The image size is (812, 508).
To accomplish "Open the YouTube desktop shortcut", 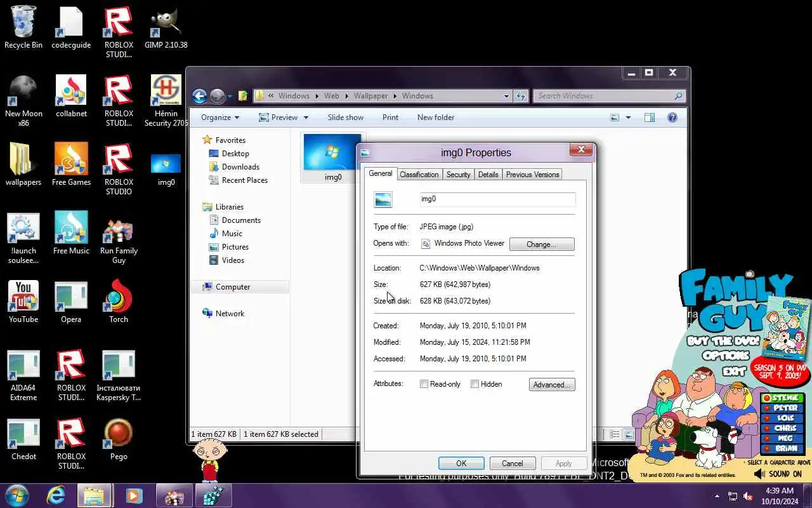I will (x=23, y=302).
